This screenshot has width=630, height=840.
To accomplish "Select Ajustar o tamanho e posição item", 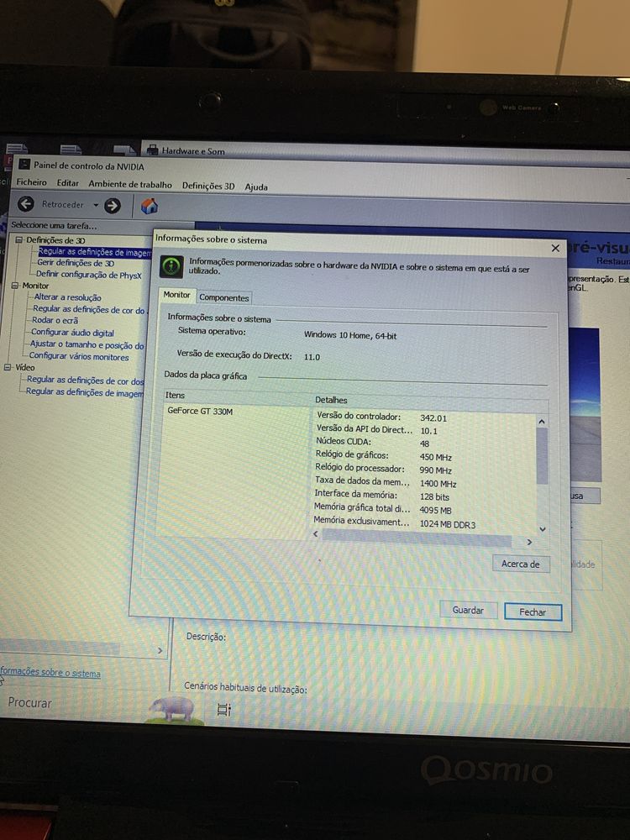I will [87, 345].
